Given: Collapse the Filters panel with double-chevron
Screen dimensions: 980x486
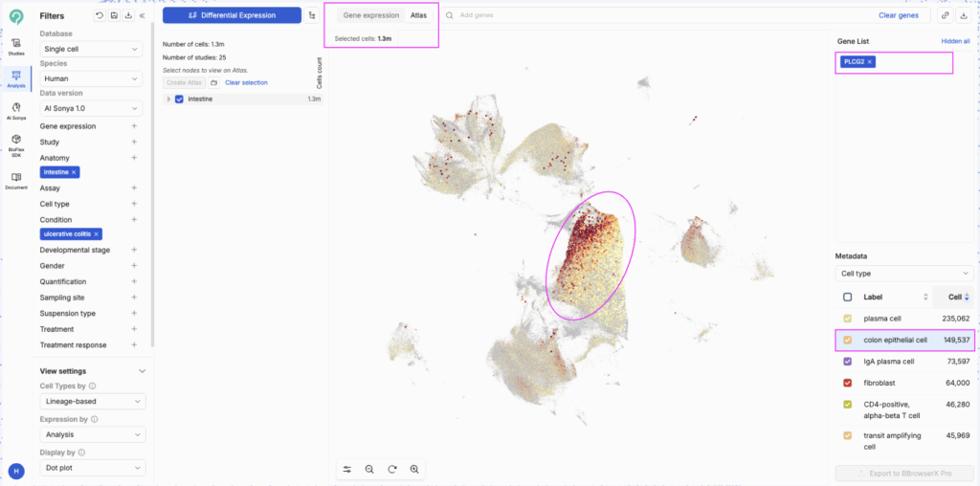Looking at the screenshot, I should (143, 16).
